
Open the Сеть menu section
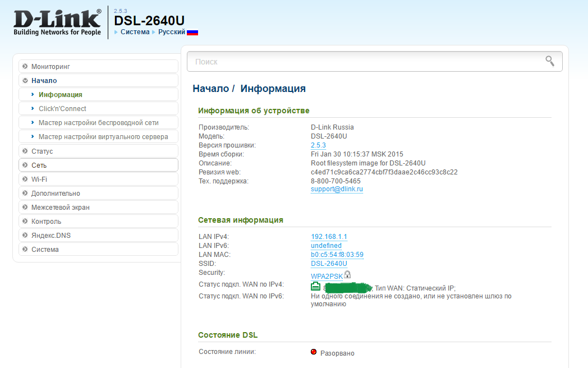pos(39,165)
